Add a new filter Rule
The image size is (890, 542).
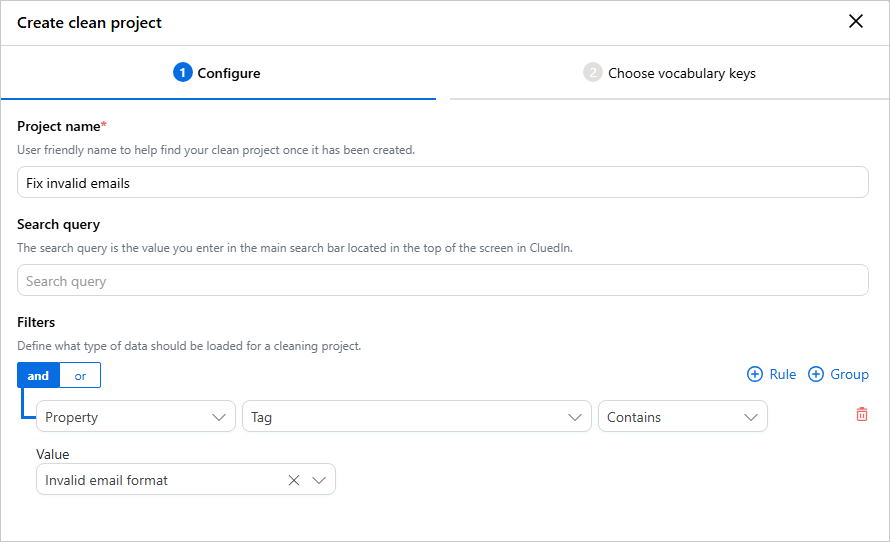(x=771, y=375)
